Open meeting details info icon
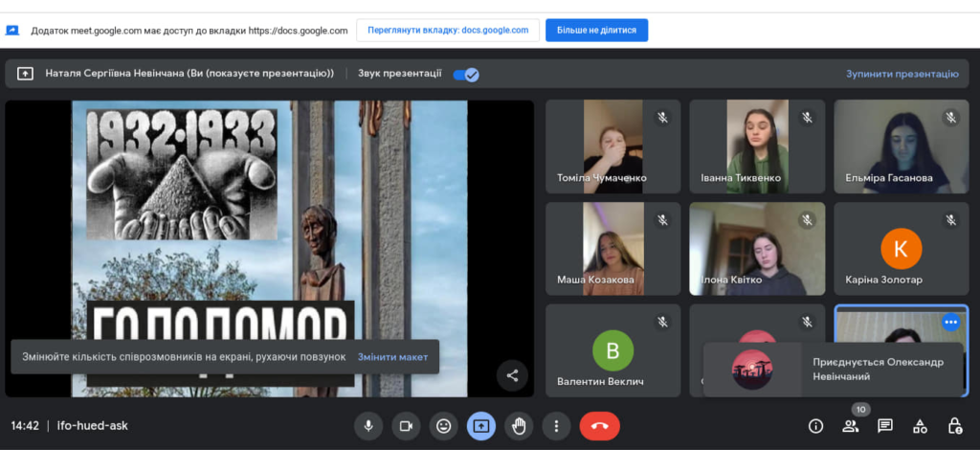This screenshot has height=450, width=980. tap(815, 426)
